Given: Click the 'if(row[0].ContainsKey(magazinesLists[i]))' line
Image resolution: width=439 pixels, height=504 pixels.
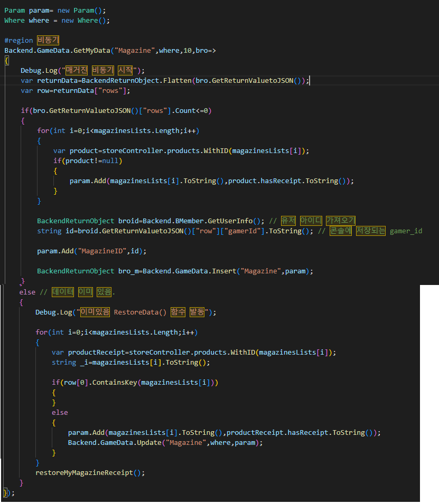Looking at the screenshot, I should [135, 383].
